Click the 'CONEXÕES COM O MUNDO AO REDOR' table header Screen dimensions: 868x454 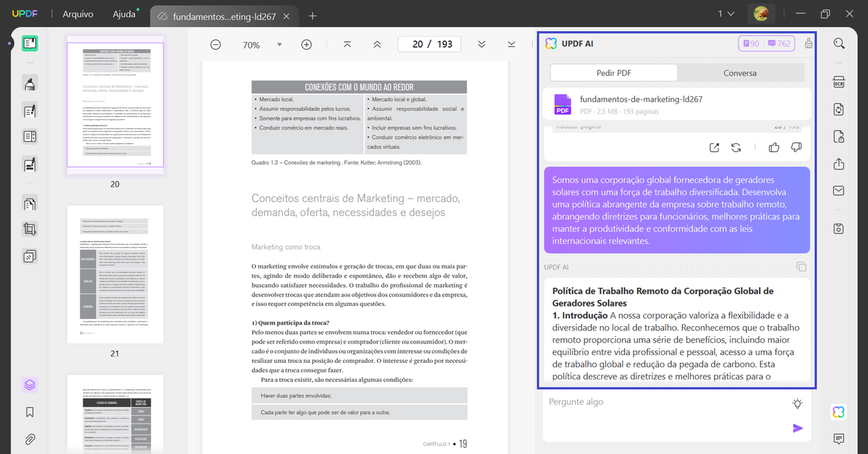tap(359, 87)
